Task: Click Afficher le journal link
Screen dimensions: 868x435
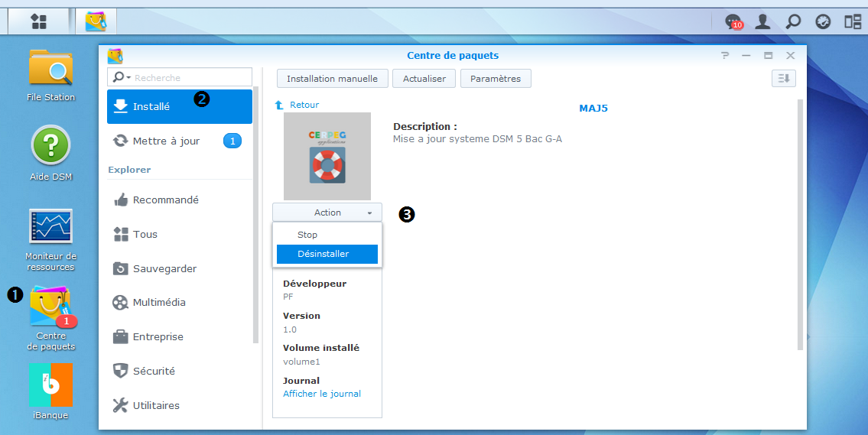Action: click(x=322, y=394)
